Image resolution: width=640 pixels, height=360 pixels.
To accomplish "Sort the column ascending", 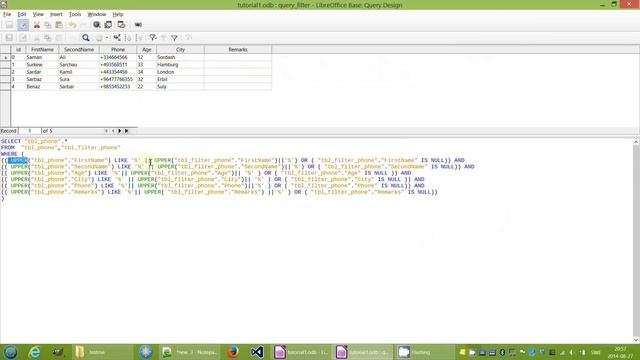I will coord(128,38).
